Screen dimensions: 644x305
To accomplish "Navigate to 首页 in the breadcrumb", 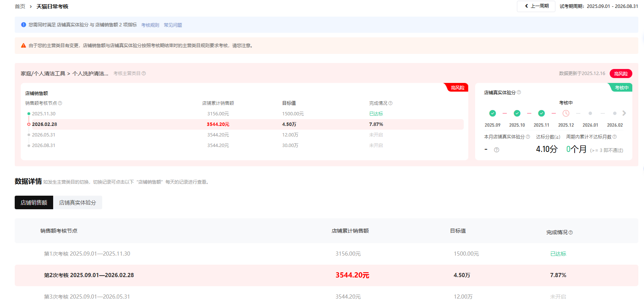I will (x=20, y=6).
